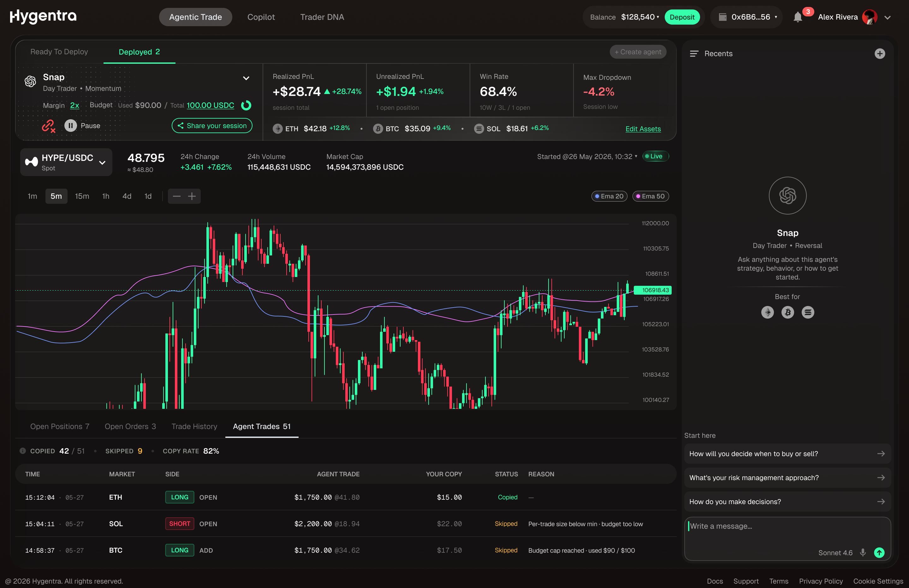Select the 1h timeframe
The image size is (909, 588).
pos(106,196)
